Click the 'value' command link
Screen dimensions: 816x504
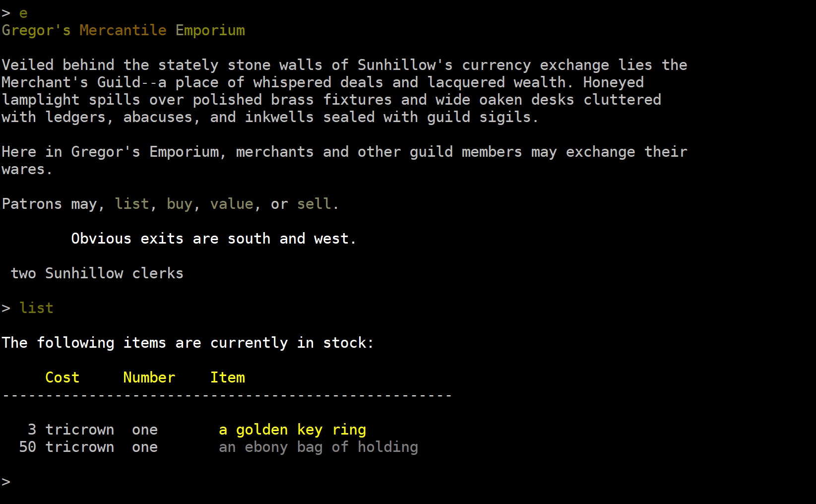click(x=232, y=204)
